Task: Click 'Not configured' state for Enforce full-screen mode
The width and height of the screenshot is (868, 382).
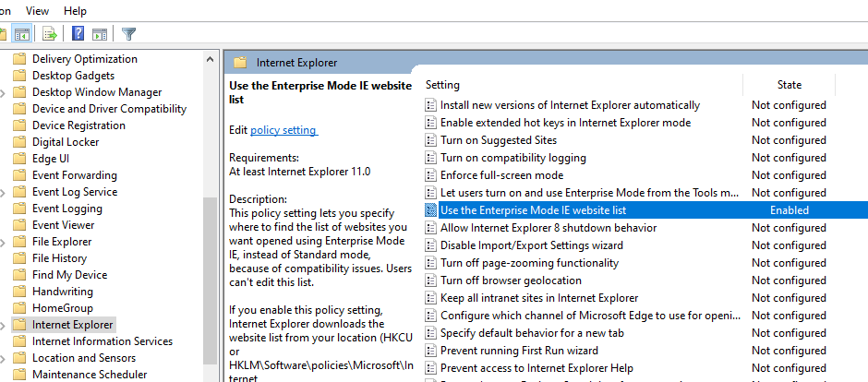Action: click(x=789, y=175)
